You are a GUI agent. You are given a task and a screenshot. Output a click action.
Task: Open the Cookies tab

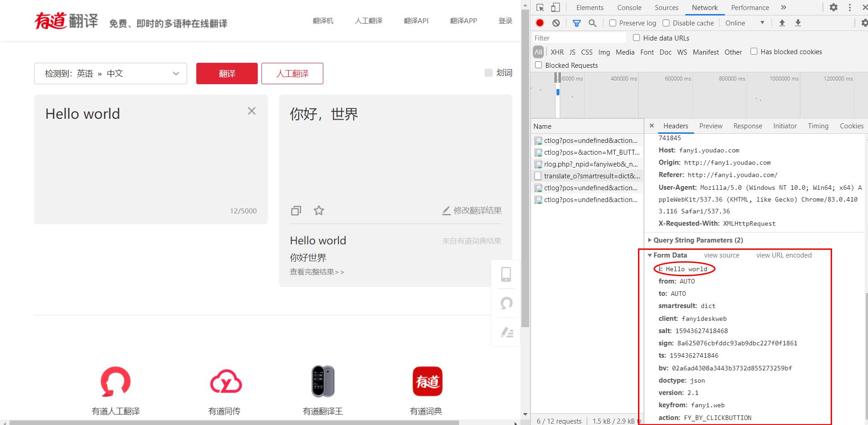point(852,126)
